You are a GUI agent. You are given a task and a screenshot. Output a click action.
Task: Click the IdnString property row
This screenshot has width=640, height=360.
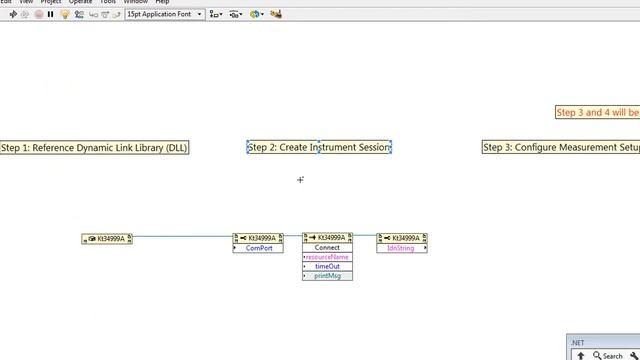coord(402,248)
